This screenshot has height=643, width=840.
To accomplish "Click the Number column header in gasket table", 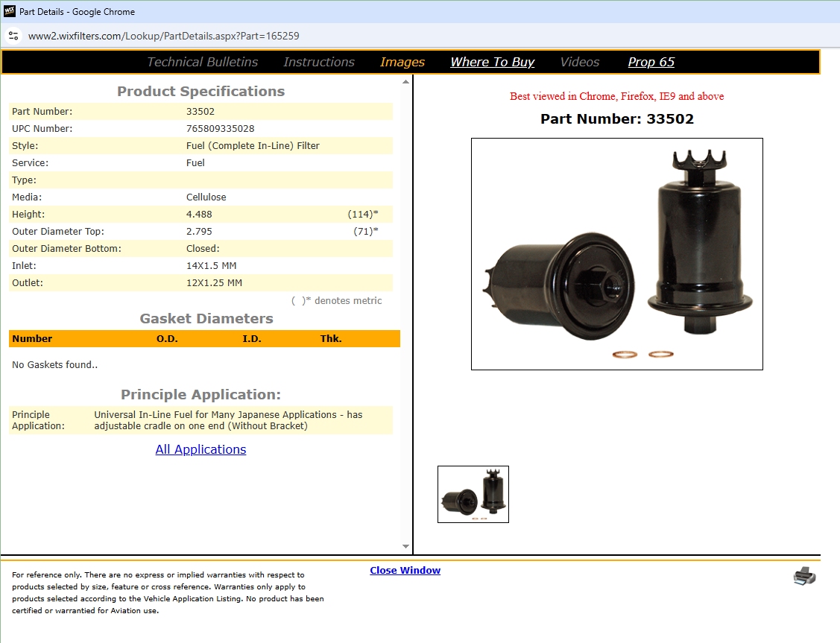I will [x=32, y=338].
